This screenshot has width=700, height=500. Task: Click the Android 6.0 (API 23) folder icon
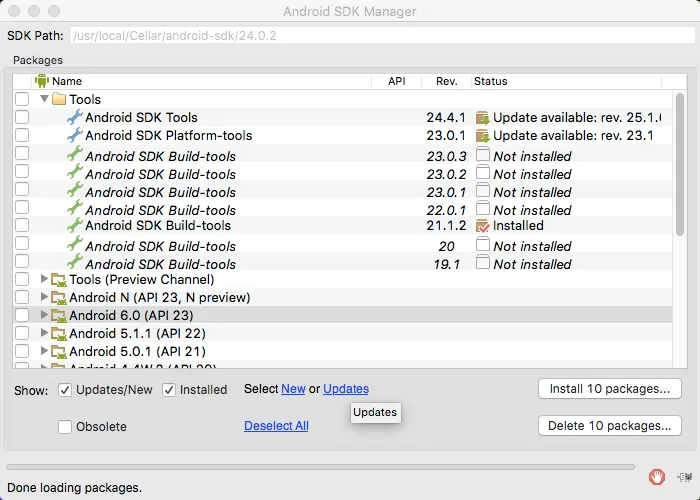click(58, 316)
